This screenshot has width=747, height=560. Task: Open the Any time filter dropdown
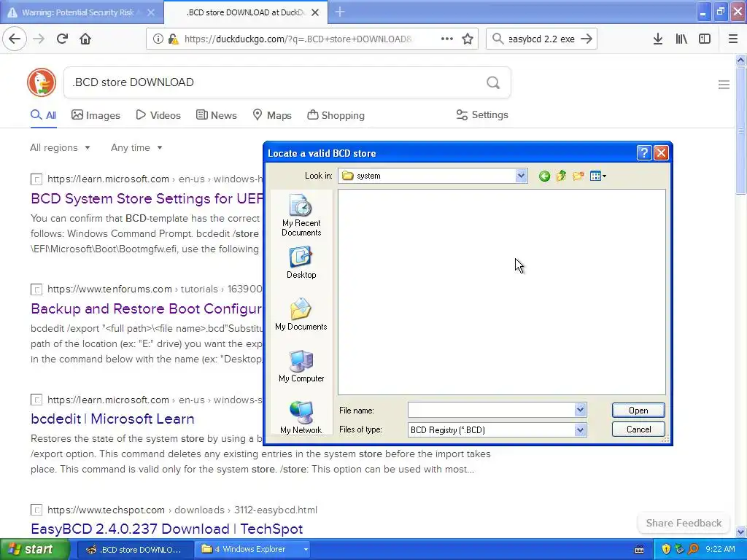tap(136, 147)
